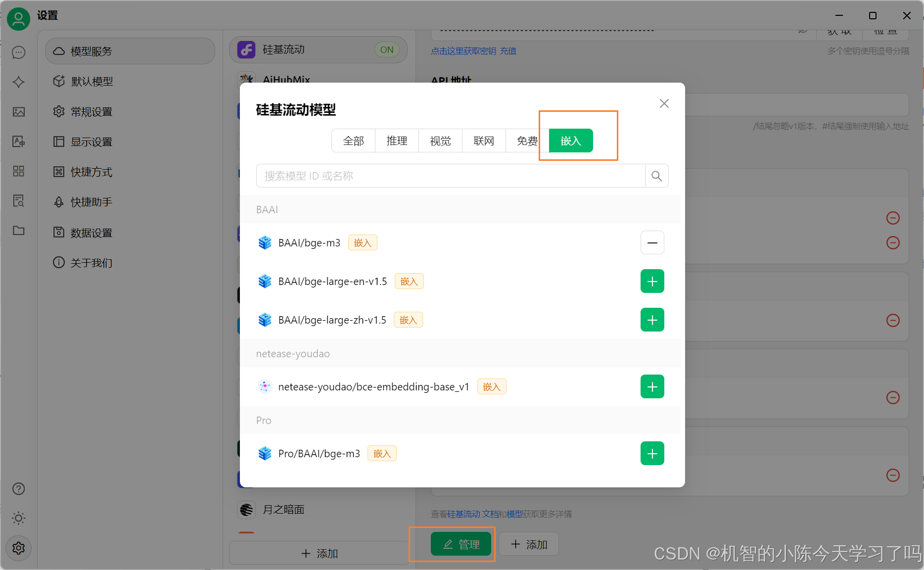The height and width of the screenshot is (570, 924).
Task: Click the search magnifier icon in dialog
Action: click(657, 176)
